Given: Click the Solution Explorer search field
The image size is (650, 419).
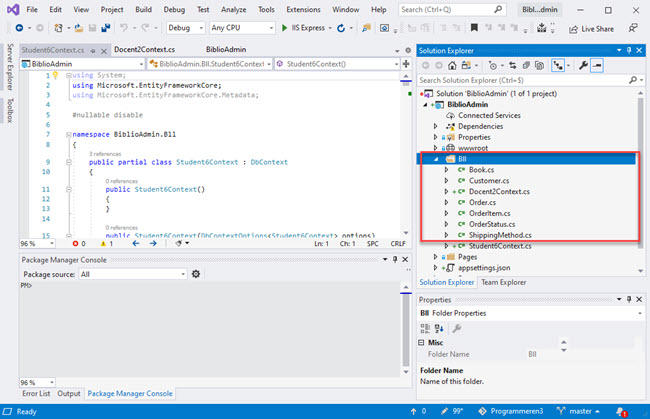Looking at the screenshot, I should point(524,80).
